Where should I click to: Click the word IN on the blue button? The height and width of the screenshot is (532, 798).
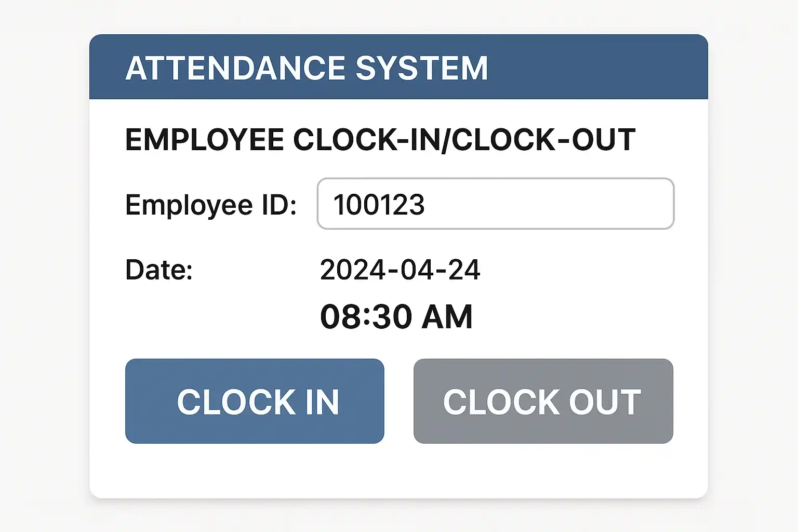coord(322,402)
